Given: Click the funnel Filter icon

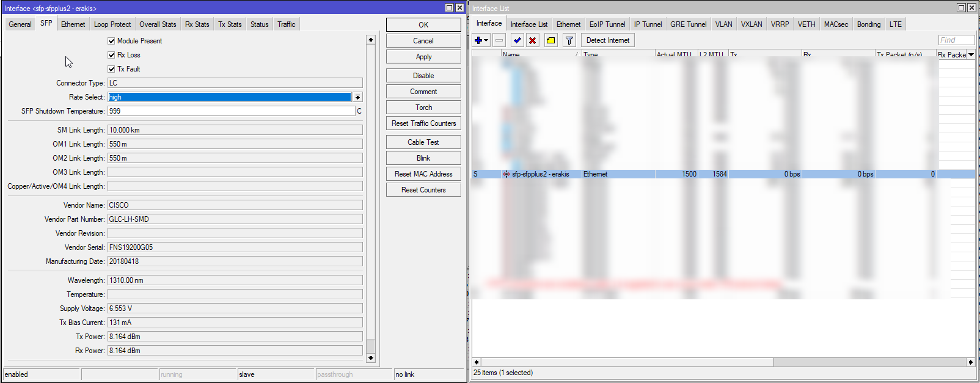Looking at the screenshot, I should 569,40.
